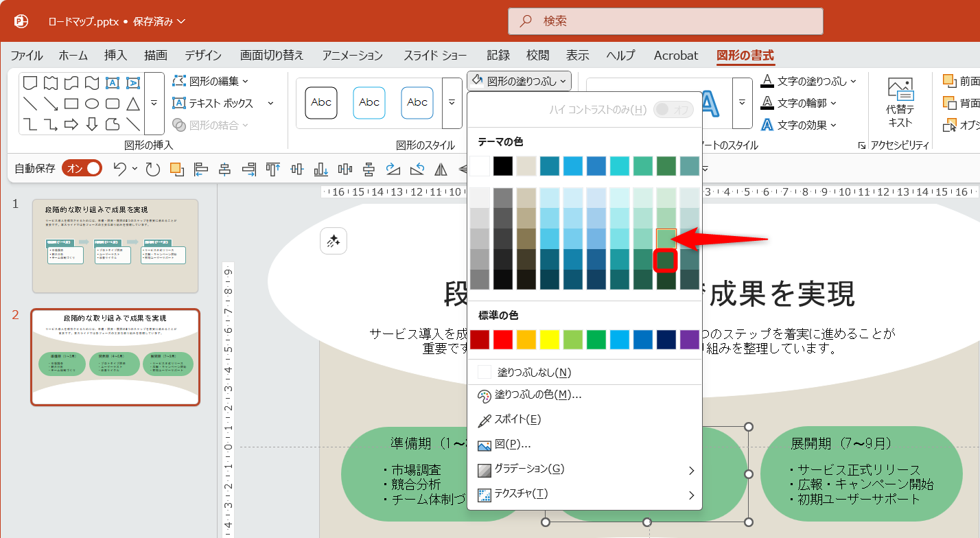Click the rotate objects icon
This screenshot has width=980, height=538.
tap(392, 168)
